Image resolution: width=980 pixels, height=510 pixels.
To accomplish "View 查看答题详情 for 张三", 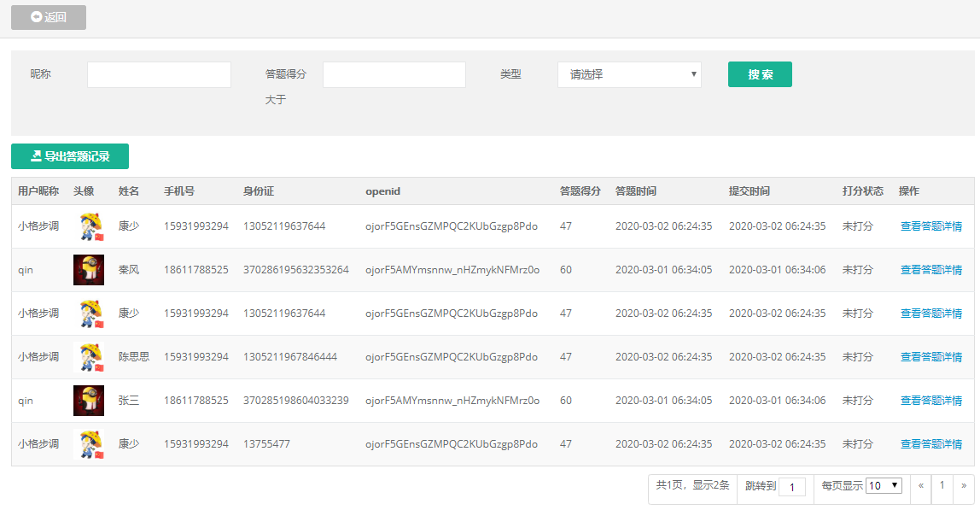I will (x=930, y=401).
